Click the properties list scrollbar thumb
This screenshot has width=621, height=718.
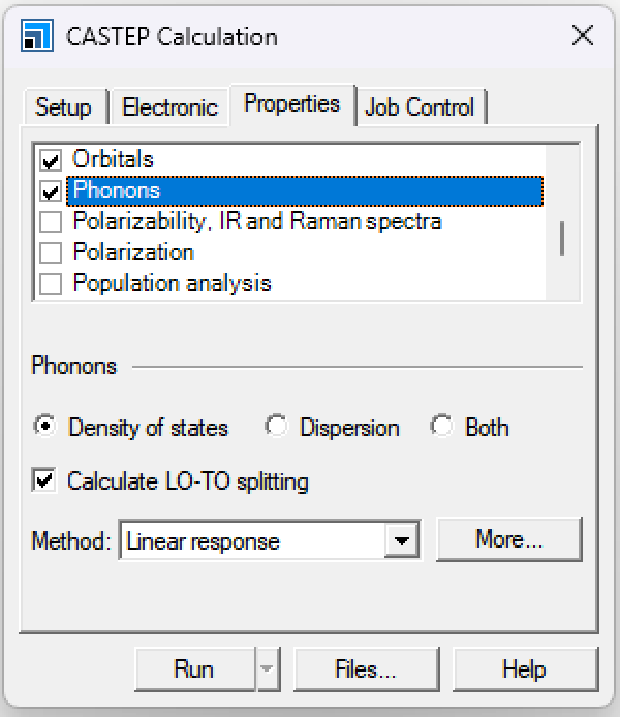pyautogui.click(x=563, y=237)
